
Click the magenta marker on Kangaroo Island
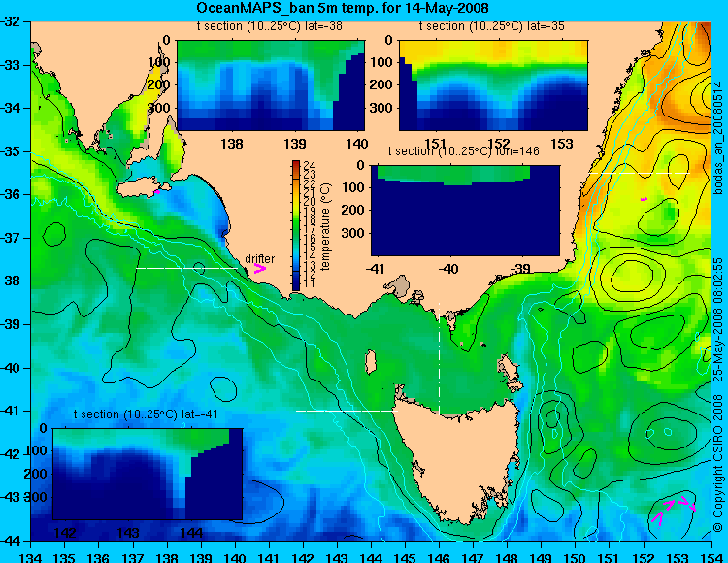point(157,191)
